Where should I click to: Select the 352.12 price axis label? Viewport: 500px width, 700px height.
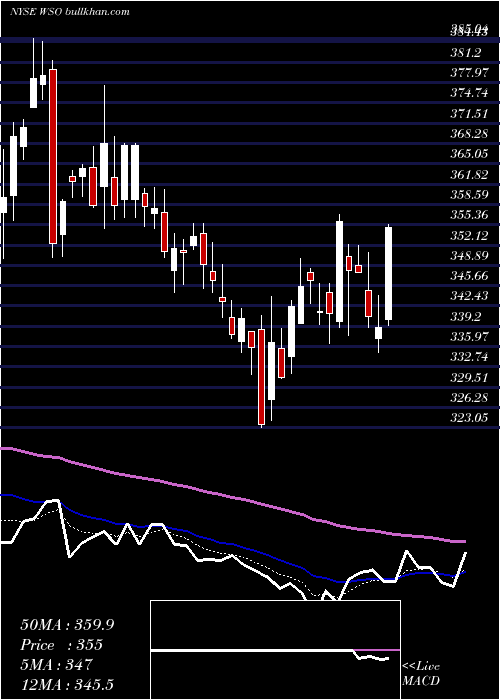point(469,235)
